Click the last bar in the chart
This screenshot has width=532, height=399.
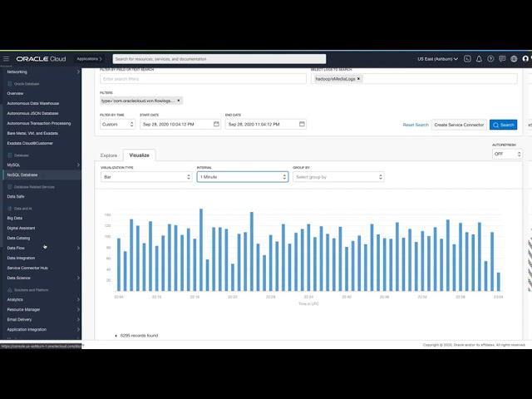(499, 282)
